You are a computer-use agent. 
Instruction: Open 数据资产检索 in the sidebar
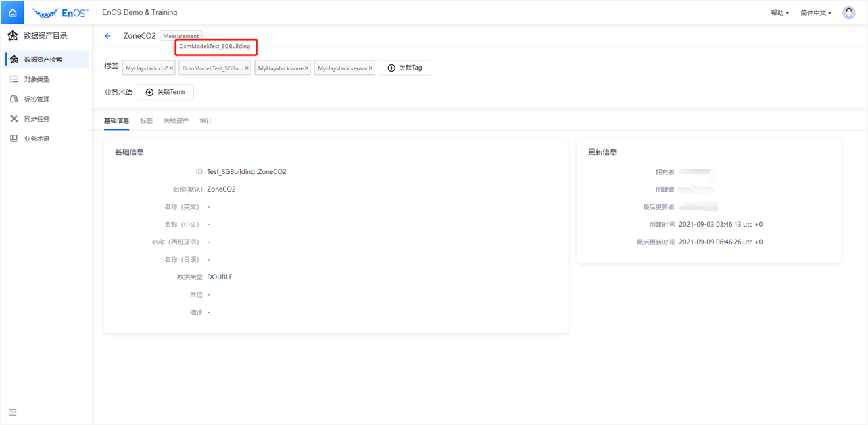43,60
